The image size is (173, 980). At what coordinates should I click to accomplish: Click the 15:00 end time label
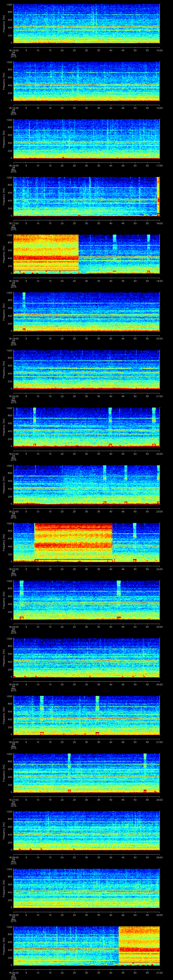point(160,50)
